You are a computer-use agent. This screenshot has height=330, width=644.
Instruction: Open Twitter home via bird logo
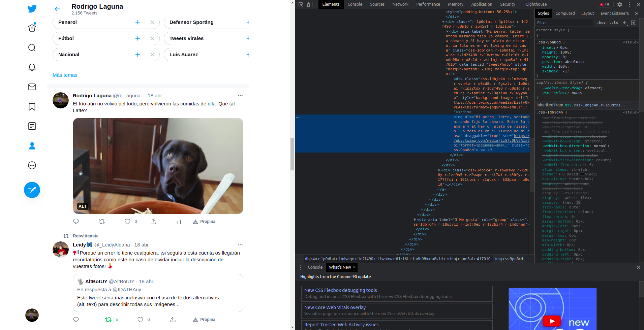[32, 8]
